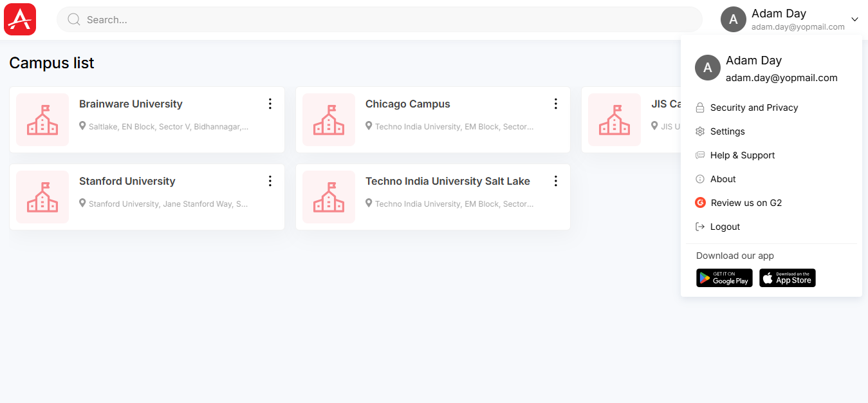Viewport: 868px width, 403px height.
Task: Click Techno India University Salt Lake address text
Action: [x=454, y=204]
